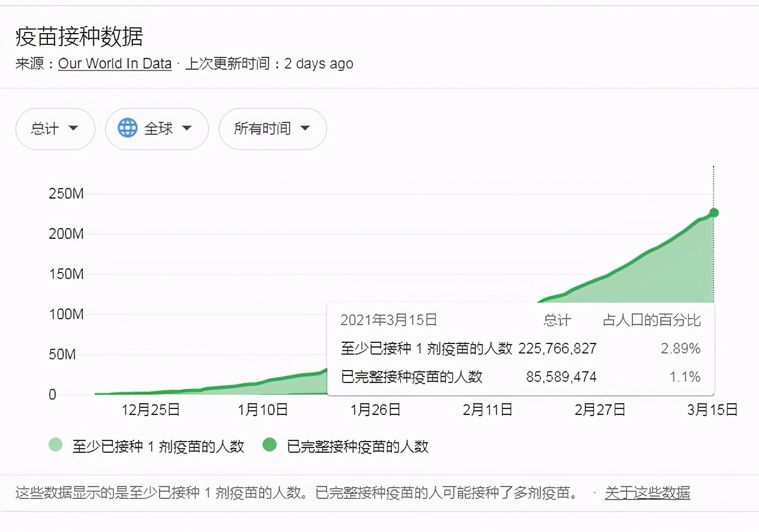Screen dimensions: 759x532
Task: Click the 225,766,827 total in the tooltip
Action: (557, 349)
